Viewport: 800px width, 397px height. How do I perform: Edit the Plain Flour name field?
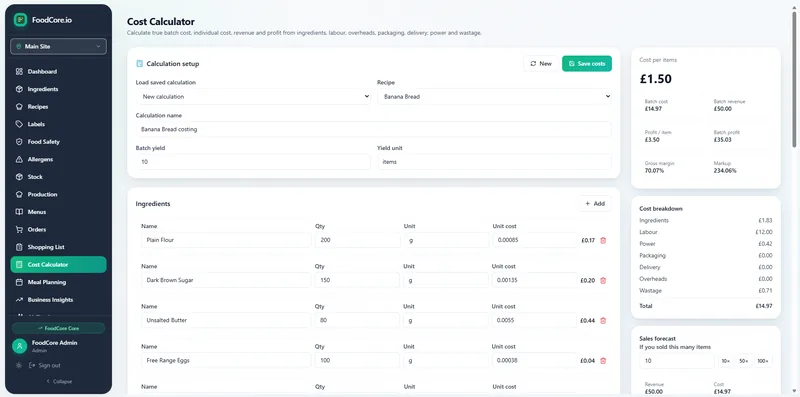[x=226, y=240]
